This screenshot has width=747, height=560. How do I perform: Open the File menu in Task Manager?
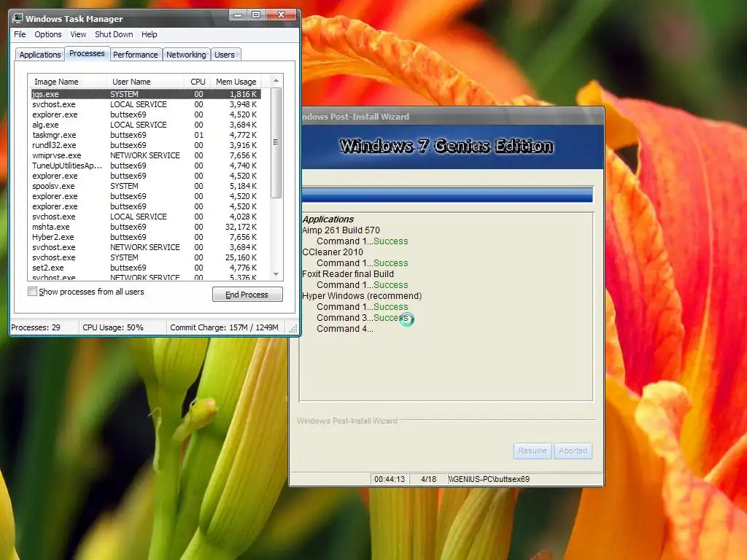click(x=20, y=34)
